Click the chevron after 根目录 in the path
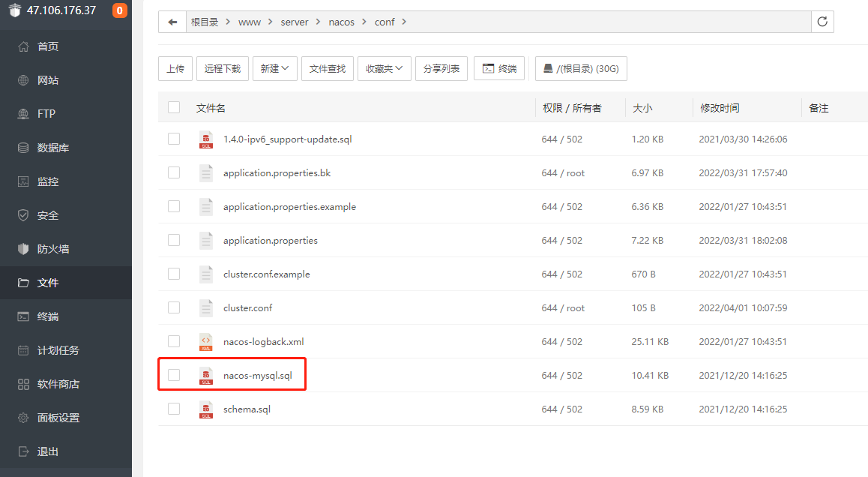 [228, 22]
